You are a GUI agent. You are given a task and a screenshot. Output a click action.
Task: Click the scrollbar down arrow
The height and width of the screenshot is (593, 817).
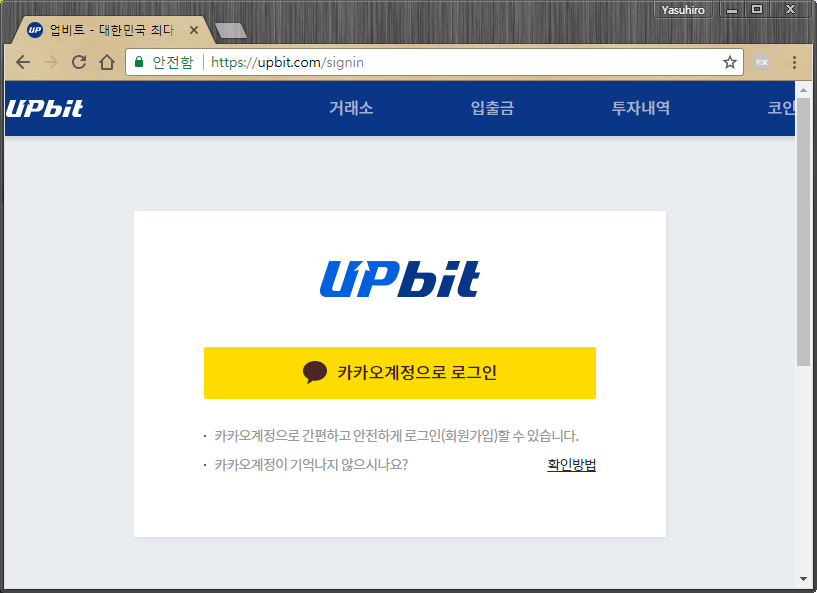803,579
